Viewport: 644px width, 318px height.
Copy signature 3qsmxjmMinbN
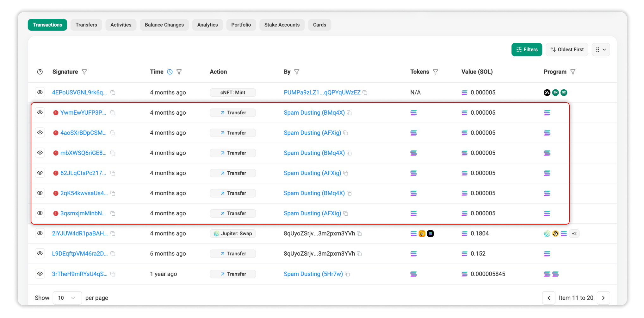coord(113,213)
